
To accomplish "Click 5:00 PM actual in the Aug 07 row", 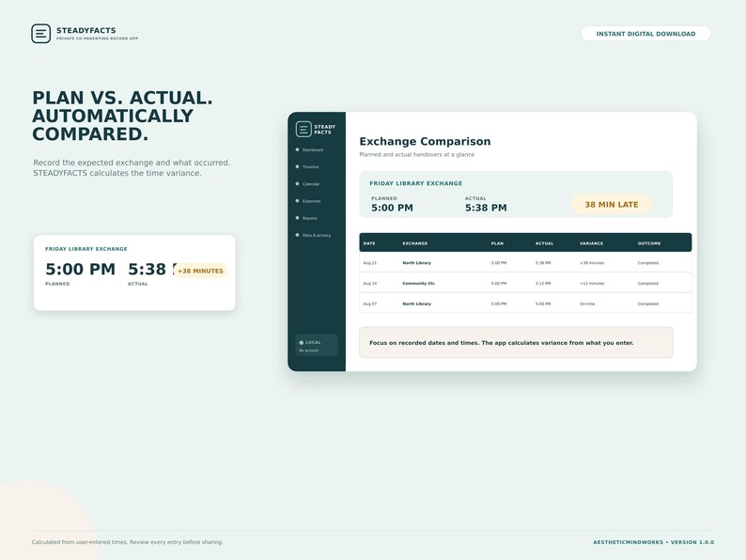I will coord(543,303).
